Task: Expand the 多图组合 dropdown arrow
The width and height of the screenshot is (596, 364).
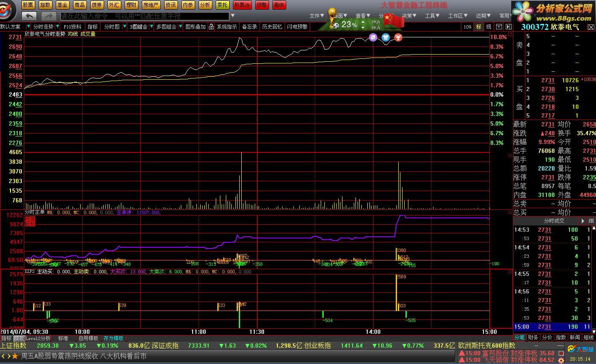Action: tap(180, 26)
